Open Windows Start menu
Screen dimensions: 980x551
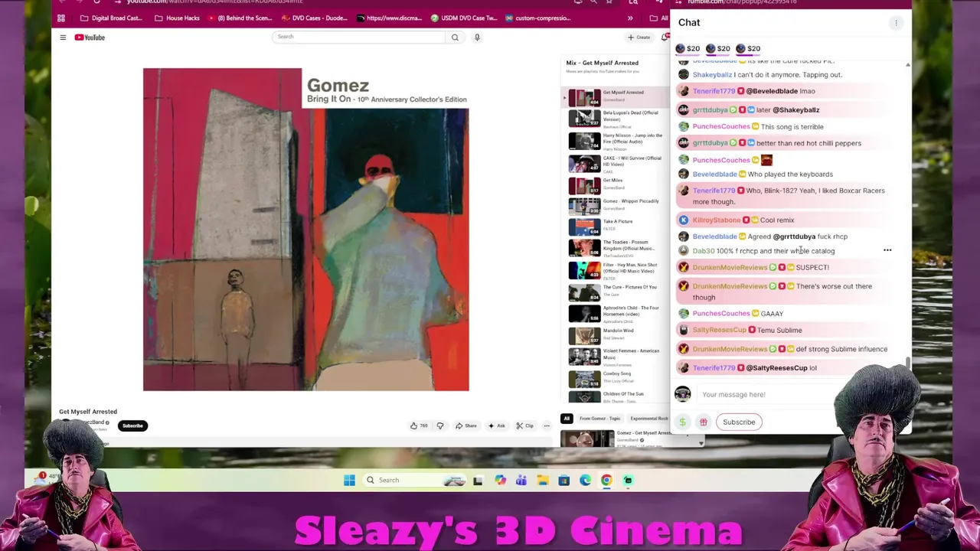(x=349, y=480)
